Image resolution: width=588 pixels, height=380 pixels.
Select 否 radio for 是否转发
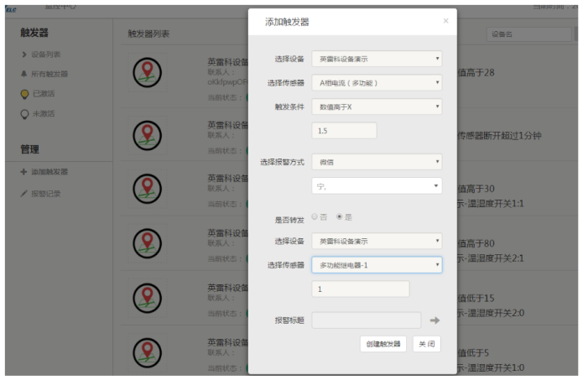tap(315, 216)
